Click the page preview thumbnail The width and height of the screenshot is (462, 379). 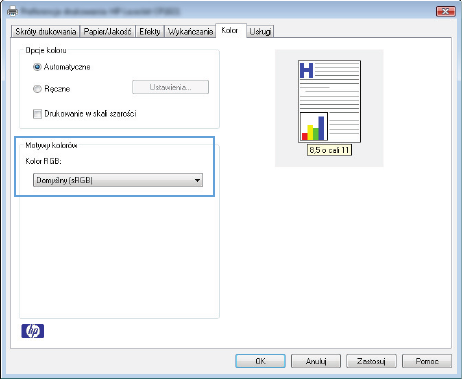(x=329, y=101)
